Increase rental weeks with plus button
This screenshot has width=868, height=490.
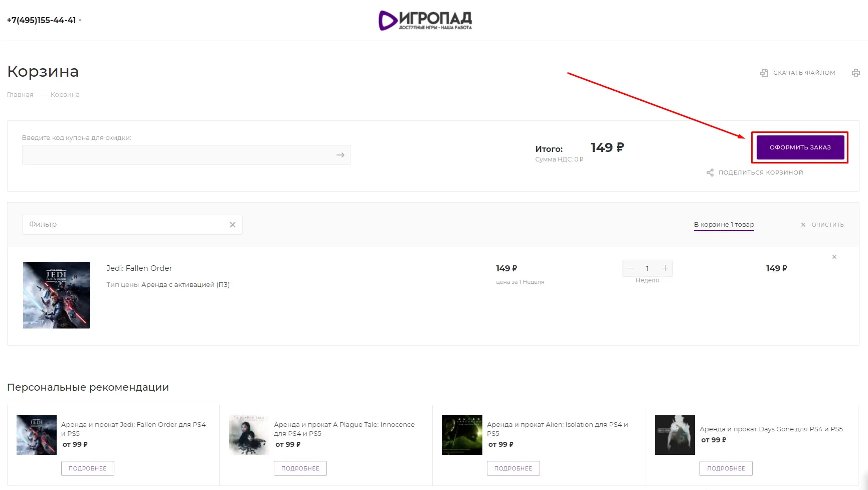[665, 268]
